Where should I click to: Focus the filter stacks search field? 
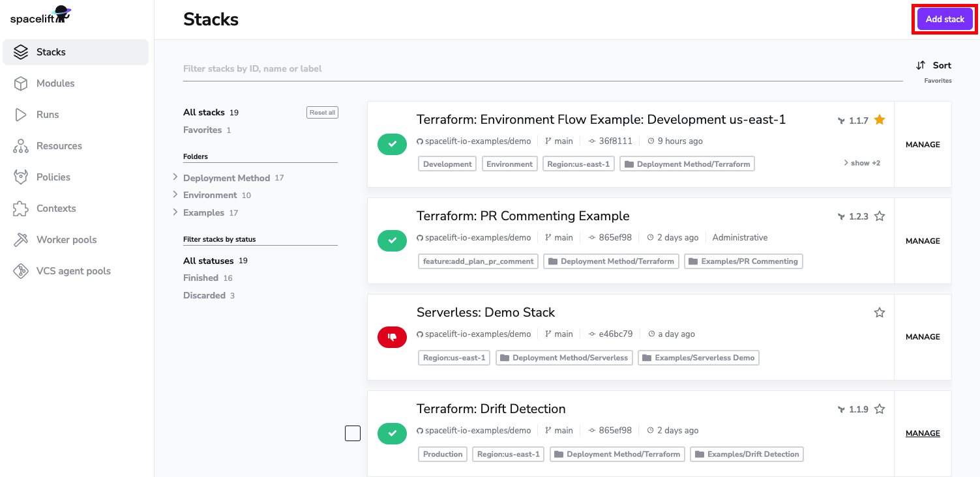[541, 68]
